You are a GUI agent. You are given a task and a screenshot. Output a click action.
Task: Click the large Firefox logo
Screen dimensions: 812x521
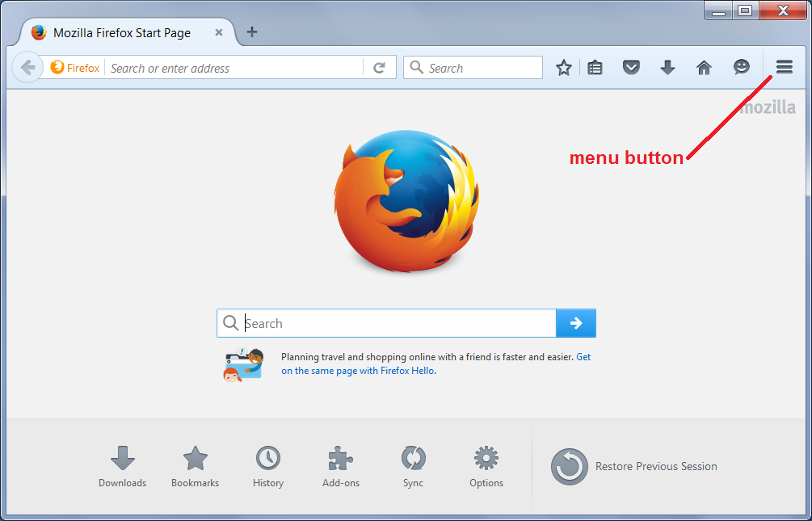tap(406, 201)
